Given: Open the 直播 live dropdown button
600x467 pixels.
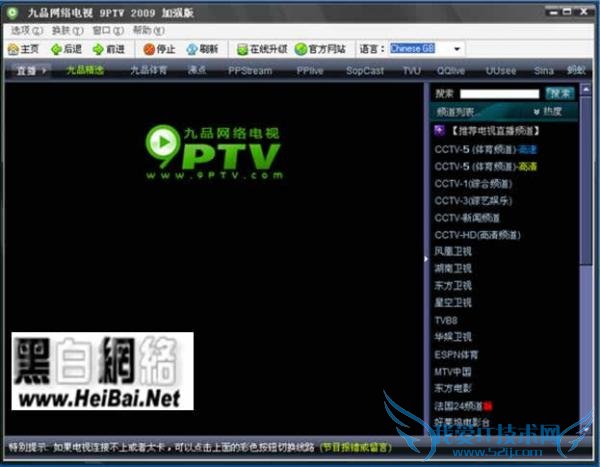Looking at the screenshot, I should tap(31, 70).
